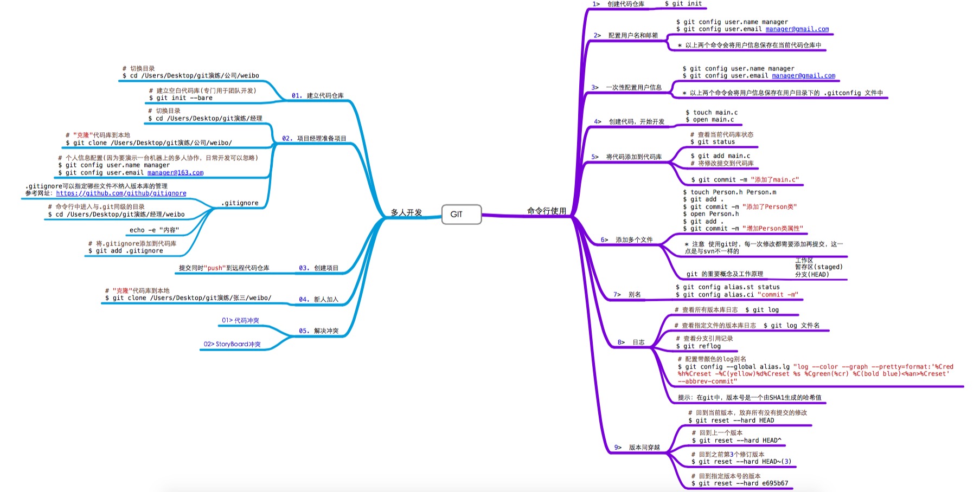The height and width of the screenshot is (492, 980).
Task: Select the '$ git add main.c' text
Action: tap(720, 156)
